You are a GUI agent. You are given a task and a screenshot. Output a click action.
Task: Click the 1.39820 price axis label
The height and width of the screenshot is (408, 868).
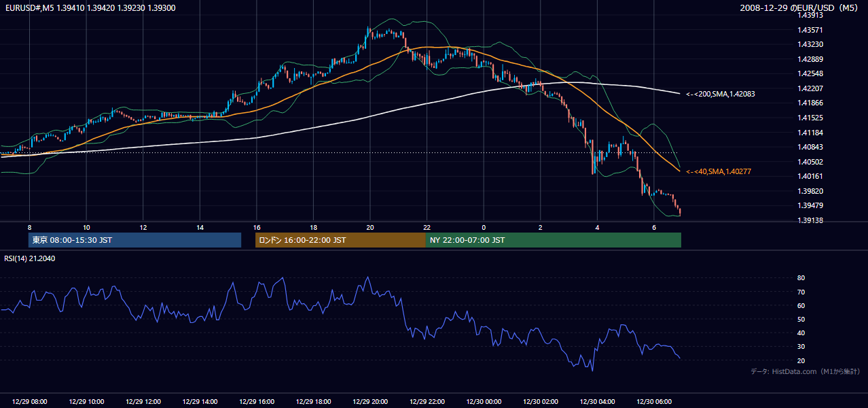point(812,191)
